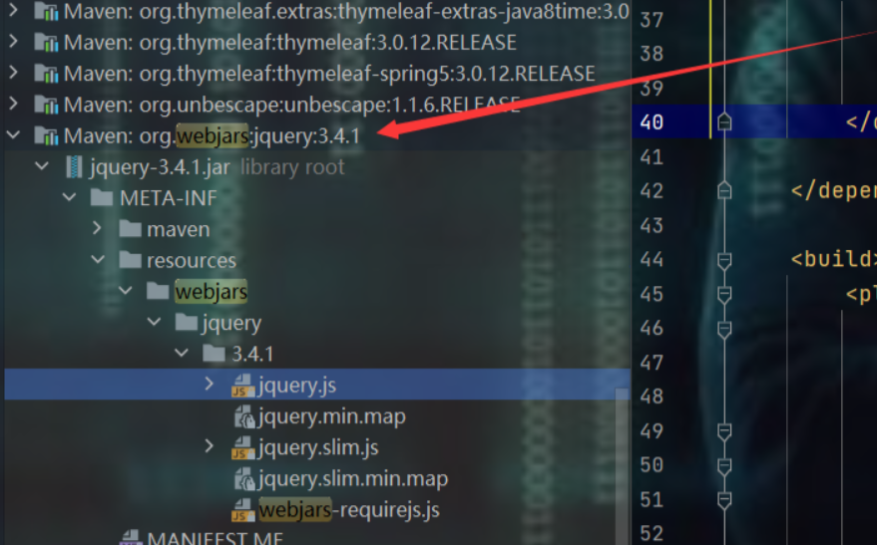Screen dimensions: 877x545
Task: Collapse the webjars folder node
Action: coord(125,291)
